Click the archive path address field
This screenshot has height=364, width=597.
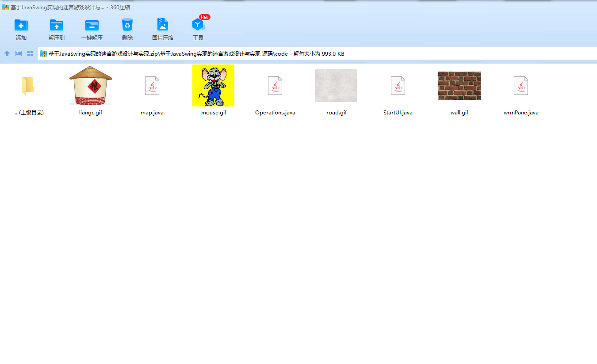317,53
